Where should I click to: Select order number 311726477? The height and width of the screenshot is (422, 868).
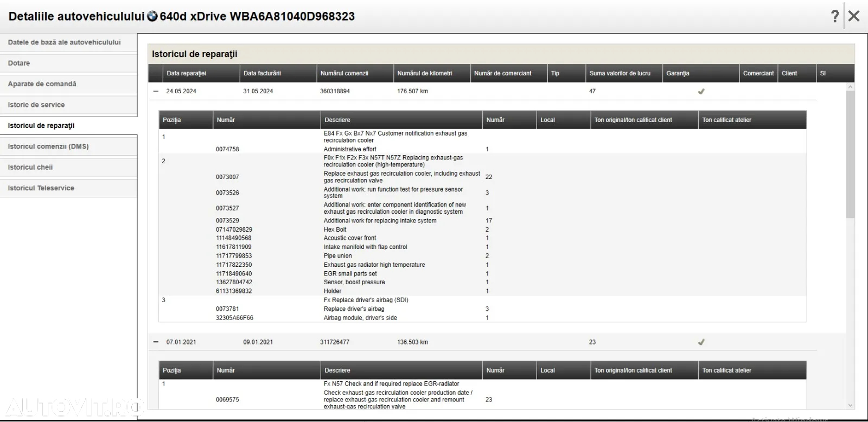point(335,342)
